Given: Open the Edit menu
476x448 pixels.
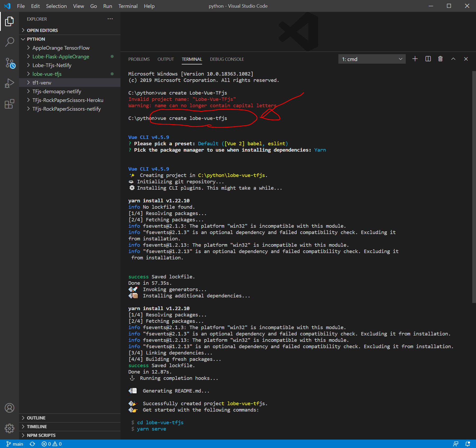Looking at the screenshot, I should point(35,6).
